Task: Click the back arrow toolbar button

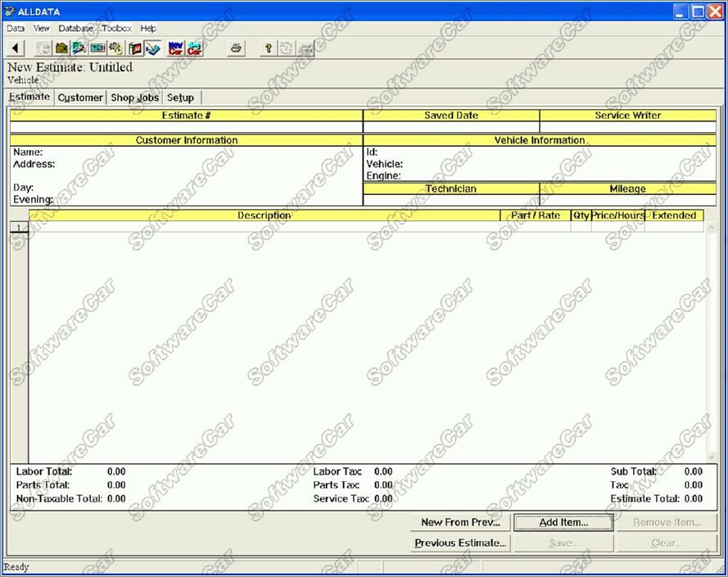Action: [16, 49]
